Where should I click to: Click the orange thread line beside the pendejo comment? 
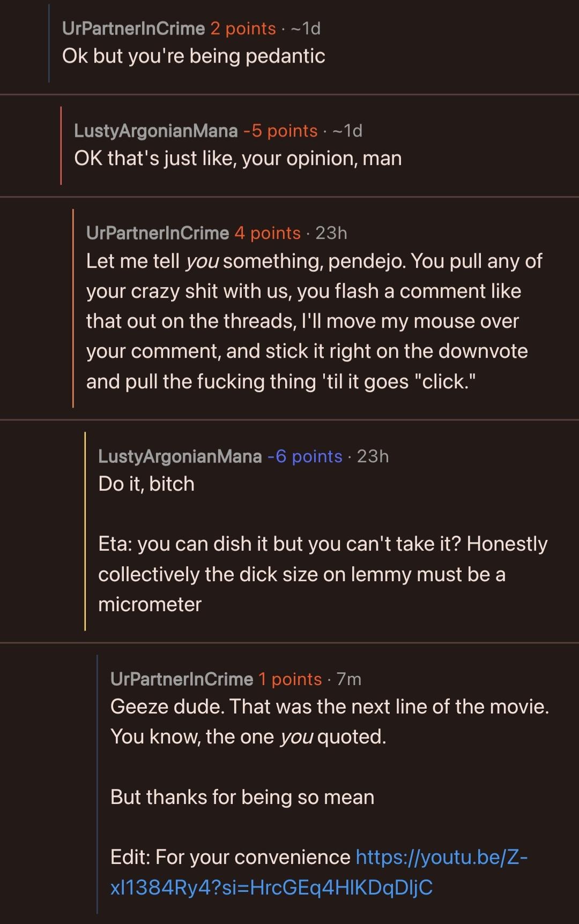[73, 308]
